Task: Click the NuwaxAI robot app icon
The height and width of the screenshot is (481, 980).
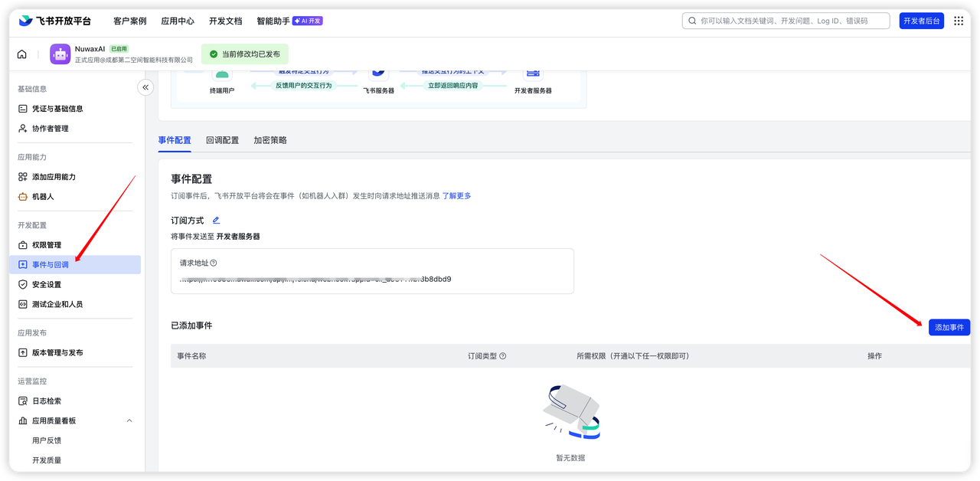Action: [x=60, y=54]
